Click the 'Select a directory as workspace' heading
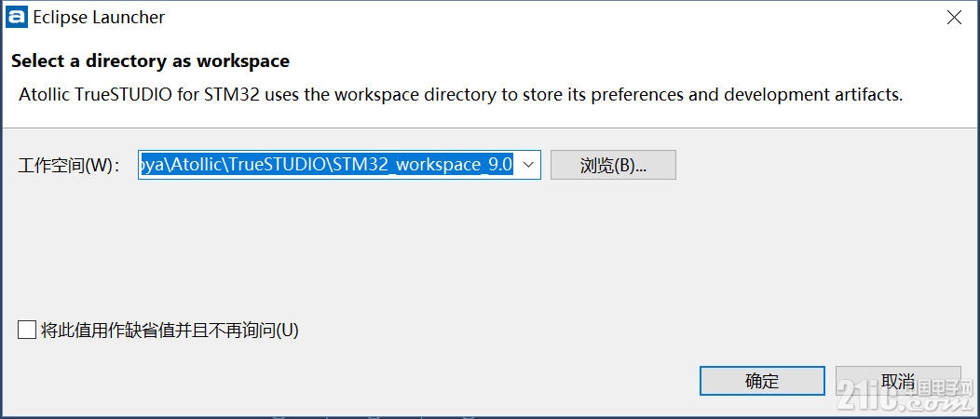The height and width of the screenshot is (419, 980). pyautogui.click(x=151, y=61)
